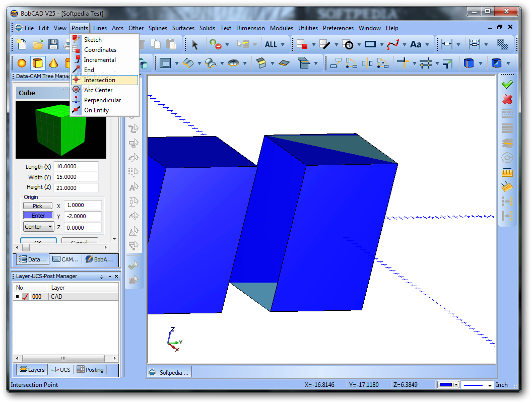Click the green cube preview thumbnail
The height and width of the screenshot is (403, 532).
[x=61, y=129]
